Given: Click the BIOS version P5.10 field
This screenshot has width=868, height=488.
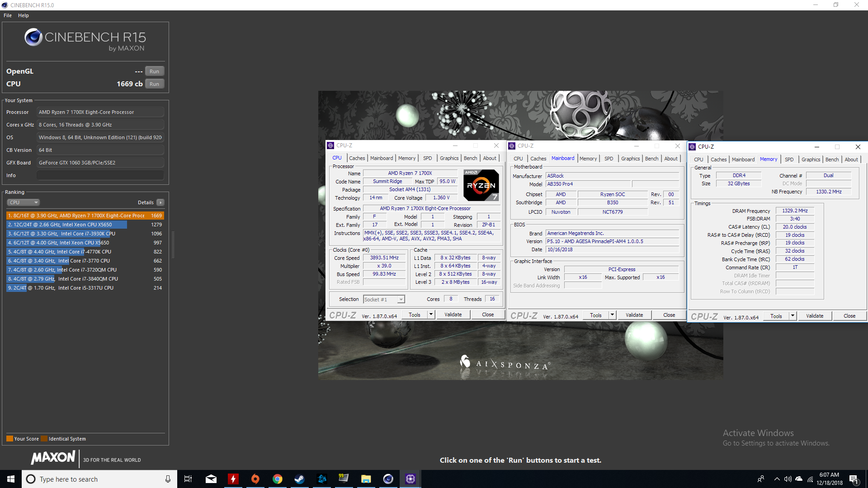Looking at the screenshot, I should [612, 241].
